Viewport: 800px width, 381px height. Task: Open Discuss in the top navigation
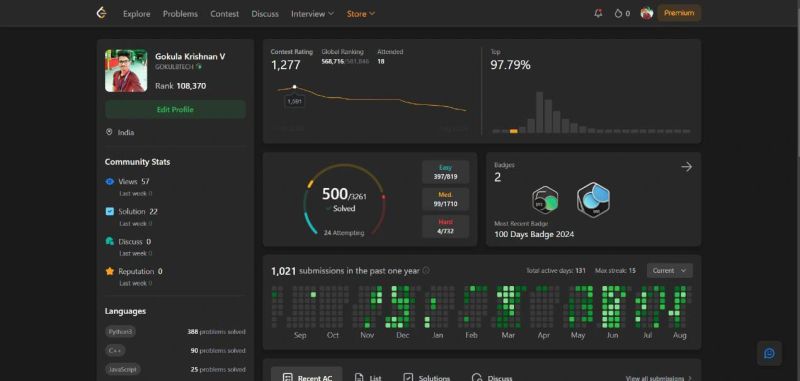[265, 14]
